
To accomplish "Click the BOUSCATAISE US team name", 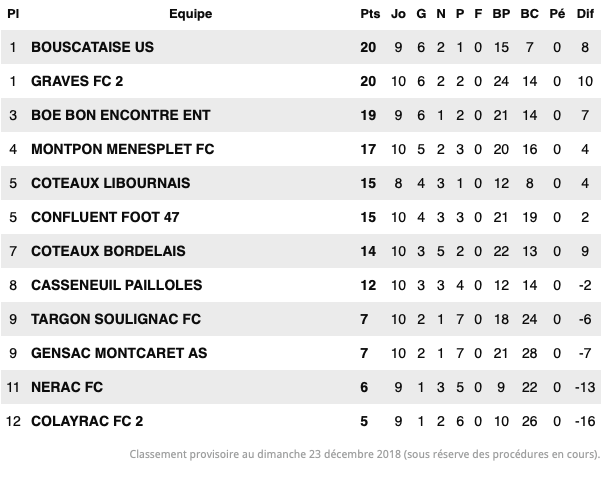I will (92, 47).
